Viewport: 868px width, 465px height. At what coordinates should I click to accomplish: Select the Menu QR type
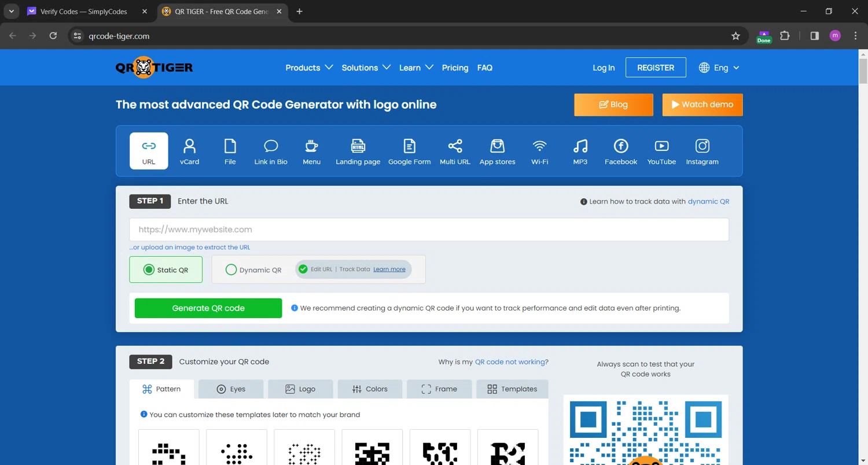click(x=311, y=152)
